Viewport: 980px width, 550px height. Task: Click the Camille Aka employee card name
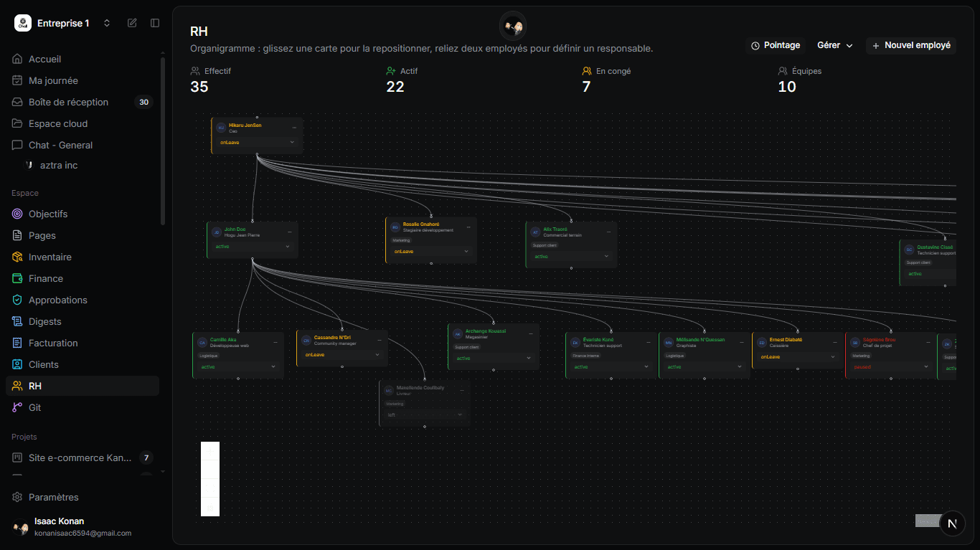(223, 340)
